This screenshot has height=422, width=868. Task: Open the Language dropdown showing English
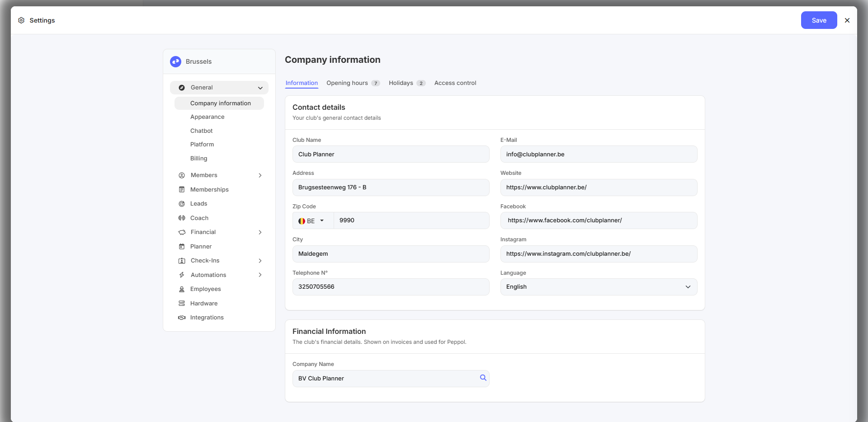point(599,287)
